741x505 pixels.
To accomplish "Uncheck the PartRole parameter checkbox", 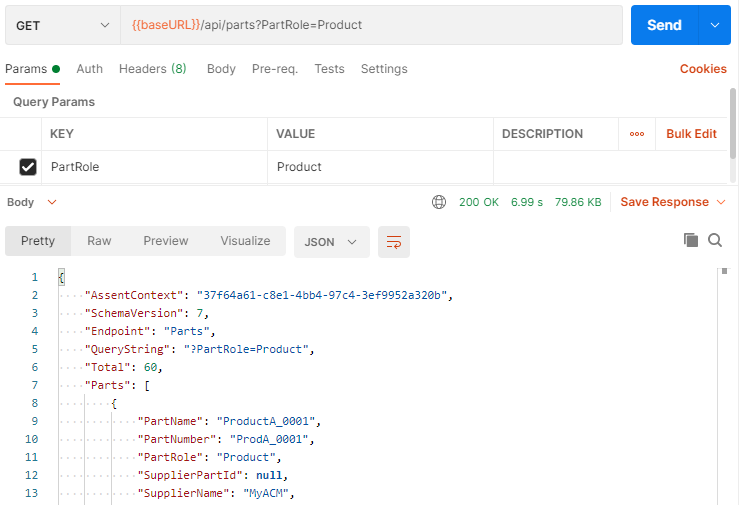I will [28, 167].
